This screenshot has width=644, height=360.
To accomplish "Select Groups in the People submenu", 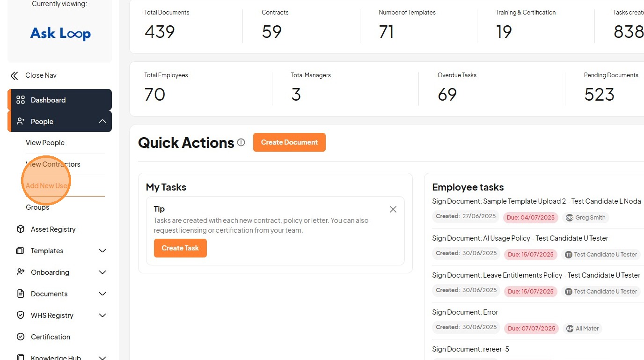I will pos(37,207).
